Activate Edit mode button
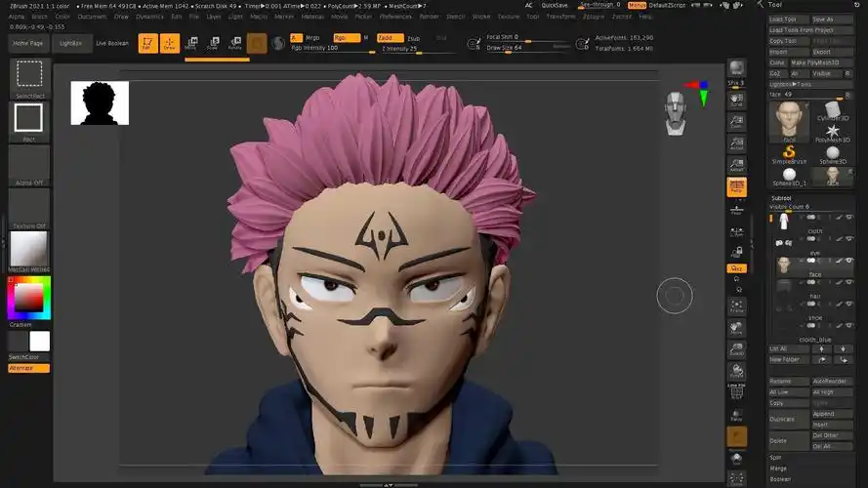868x488 pixels. point(147,43)
